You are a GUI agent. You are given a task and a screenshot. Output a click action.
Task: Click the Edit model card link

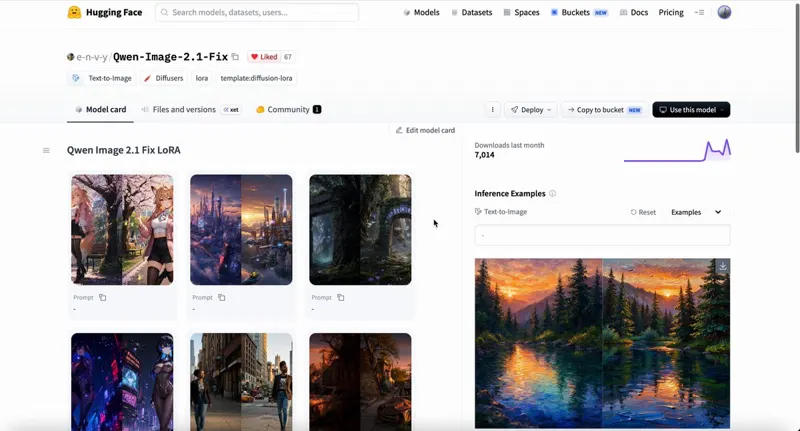click(426, 130)
